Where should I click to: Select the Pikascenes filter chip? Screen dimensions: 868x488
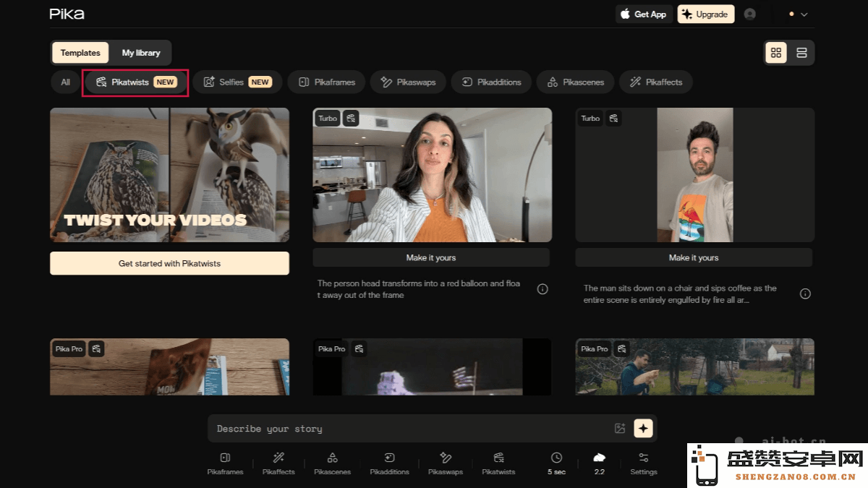(x=575, y=82)
